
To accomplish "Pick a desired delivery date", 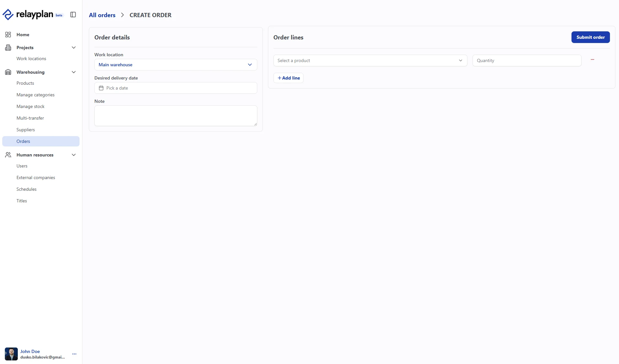I will 176,88.
